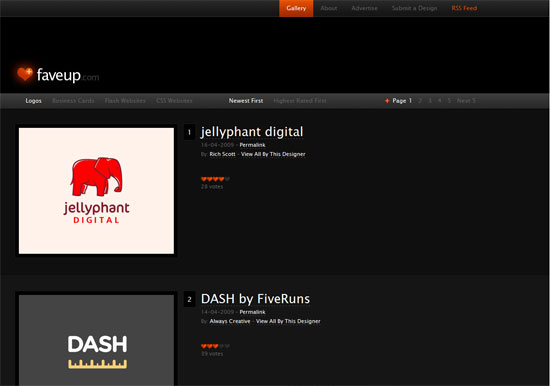
Task: Select the Business Cards category
Action: tap(73, 101)
